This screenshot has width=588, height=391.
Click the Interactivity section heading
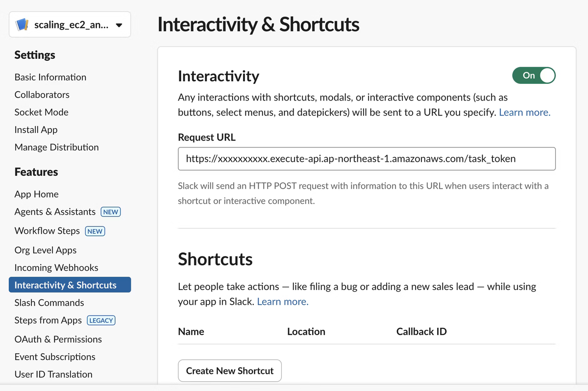pos(219,76)
